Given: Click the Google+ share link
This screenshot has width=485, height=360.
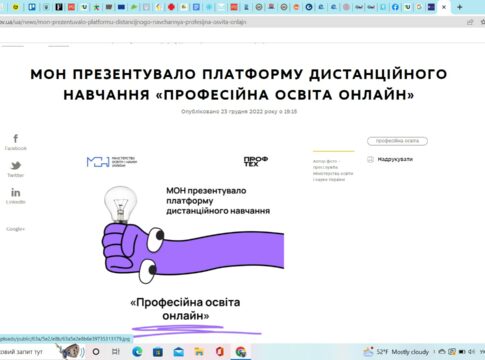Looking at the screenshot, I should [15, 229].
